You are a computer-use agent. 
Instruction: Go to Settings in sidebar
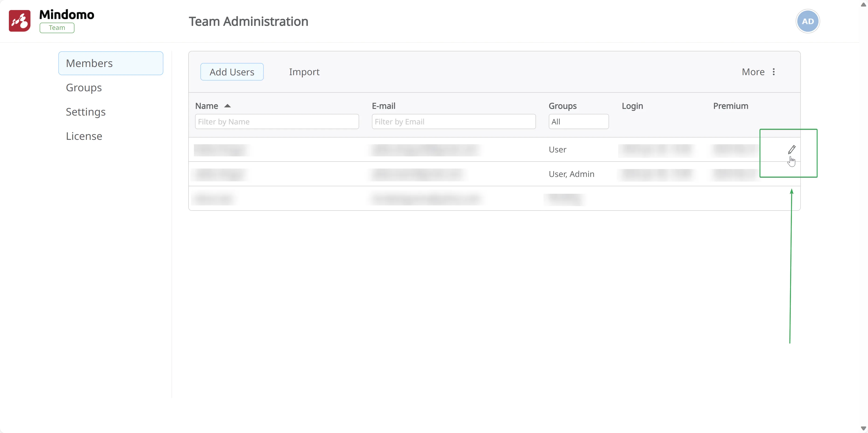click(x=86, y=112)
